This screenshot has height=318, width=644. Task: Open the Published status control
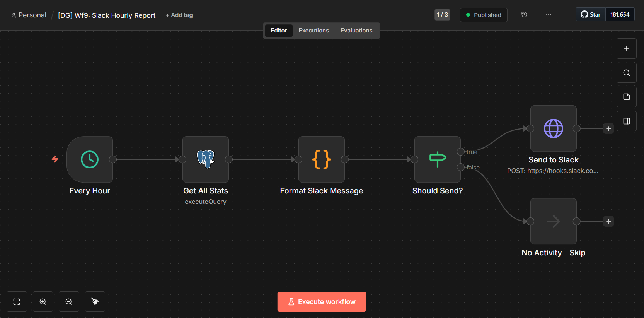pyautogui.click(x=484, y=15)
